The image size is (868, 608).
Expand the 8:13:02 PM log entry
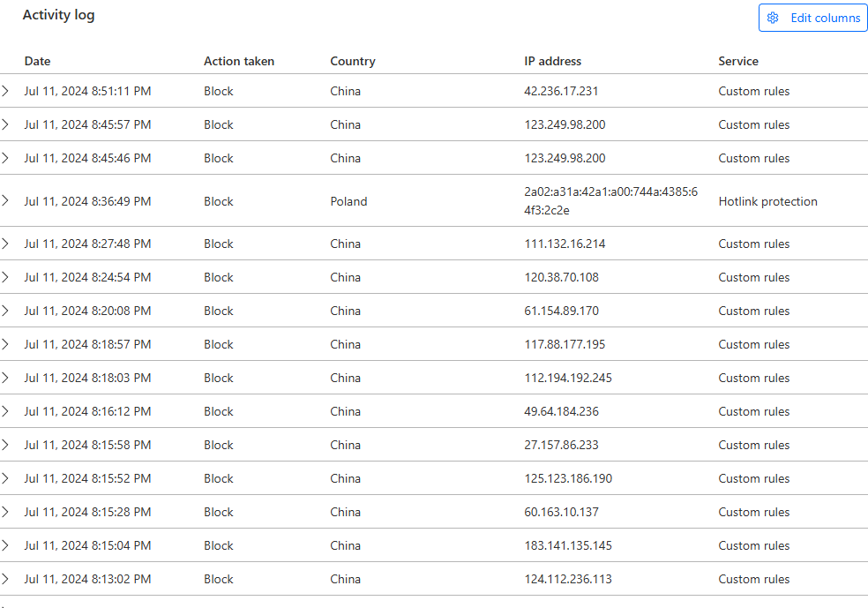(5, 579)
